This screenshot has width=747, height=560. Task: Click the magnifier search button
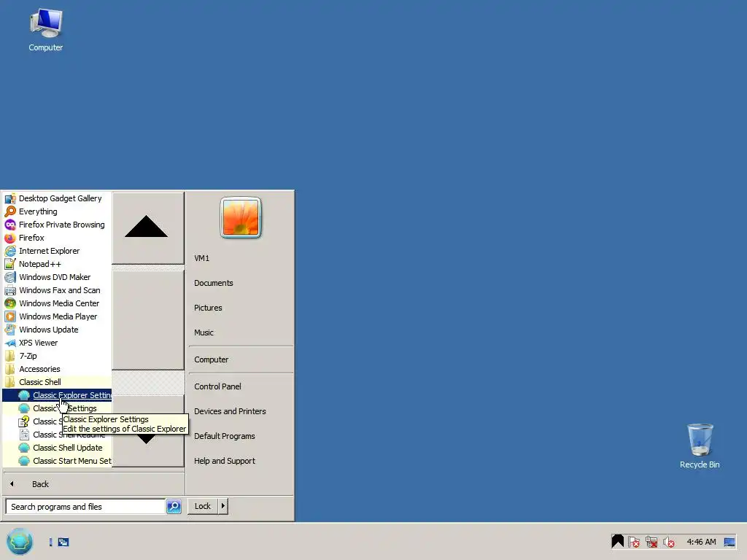[174, 506]
